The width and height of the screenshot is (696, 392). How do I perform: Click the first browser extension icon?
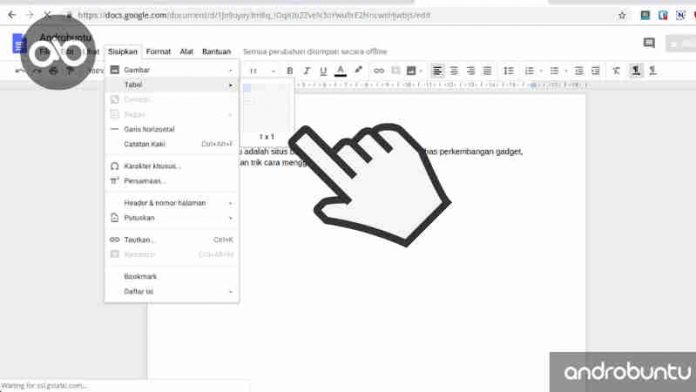point(645,16)
